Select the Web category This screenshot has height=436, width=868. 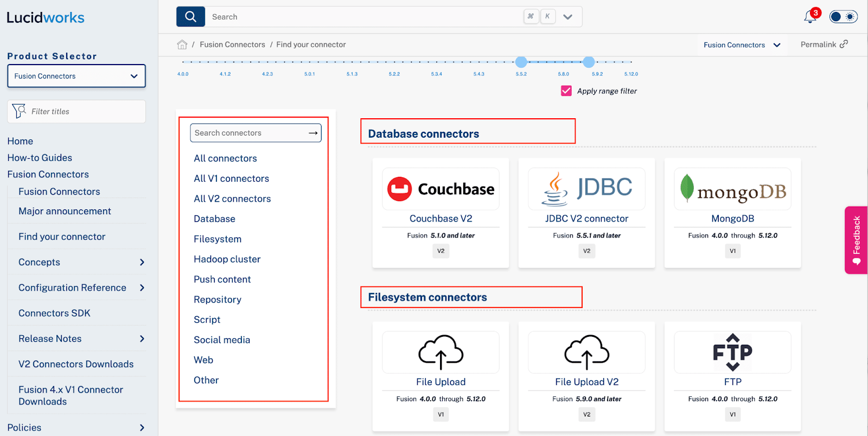tap(203, 360)
